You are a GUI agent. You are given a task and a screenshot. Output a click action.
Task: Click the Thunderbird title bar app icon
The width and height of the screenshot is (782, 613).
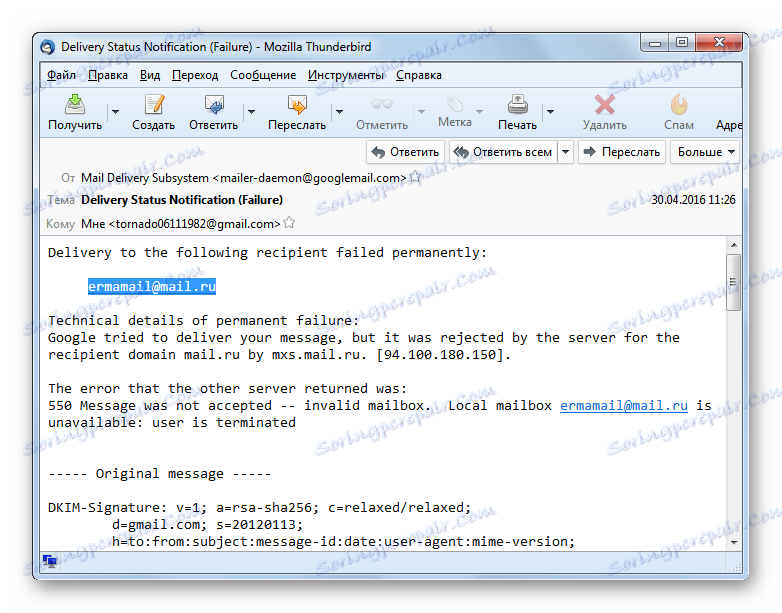point(48,47)
